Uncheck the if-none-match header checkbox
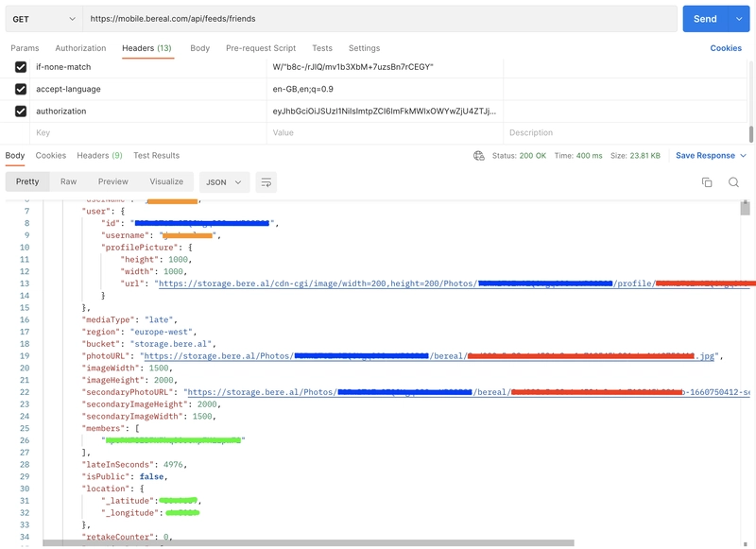 pos(21,67)
